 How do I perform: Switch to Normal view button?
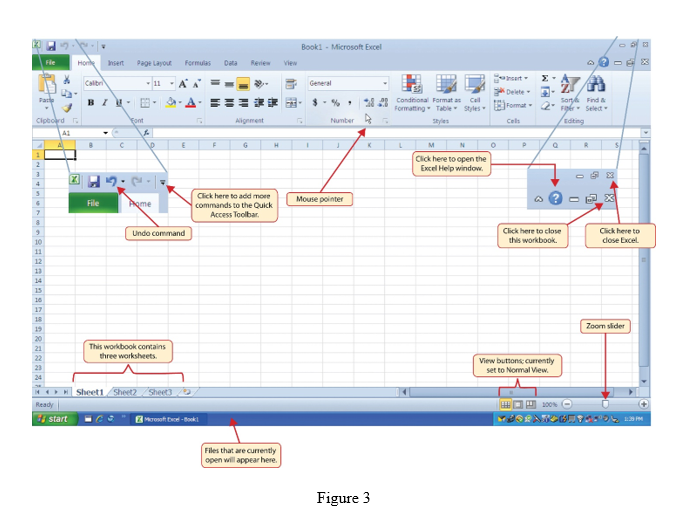pyautogui.click(x=505, y=404)
